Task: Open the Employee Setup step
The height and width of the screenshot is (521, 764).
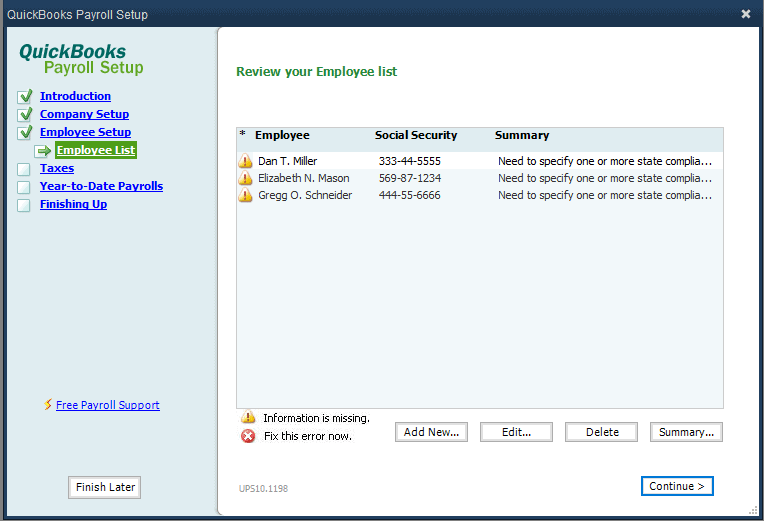Action: coord(85,132)
